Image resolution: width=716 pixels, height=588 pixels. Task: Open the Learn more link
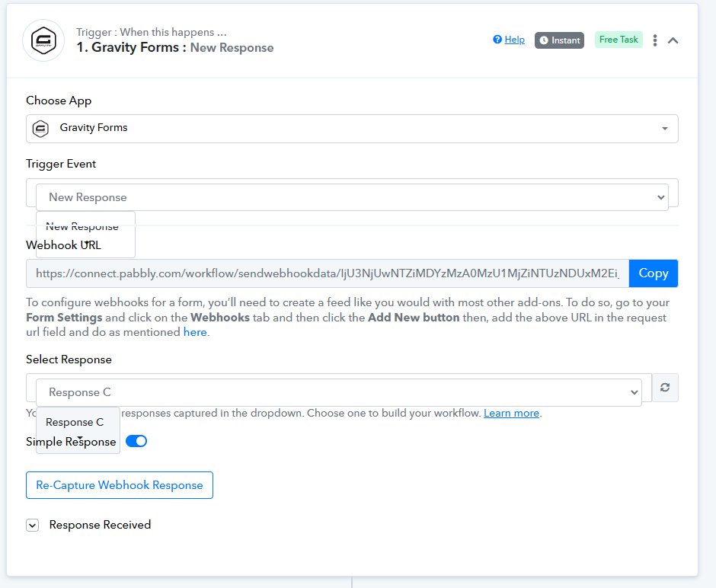511,413
